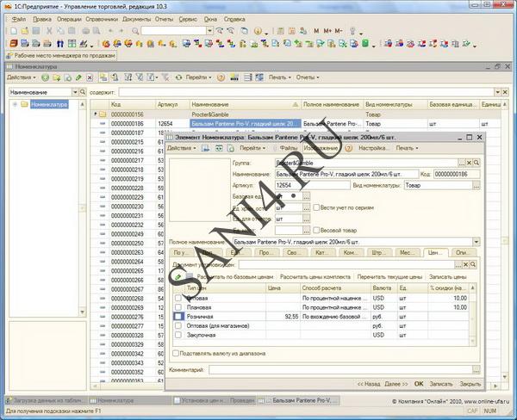
Task: Click 'Записать цены' button
Action: pos(447,277)
